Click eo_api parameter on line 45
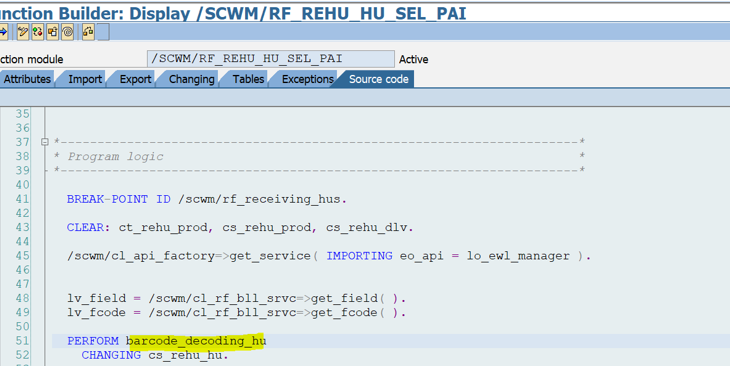Image resolution: width=730 pixels, height=372 pixels. [421, 256]
